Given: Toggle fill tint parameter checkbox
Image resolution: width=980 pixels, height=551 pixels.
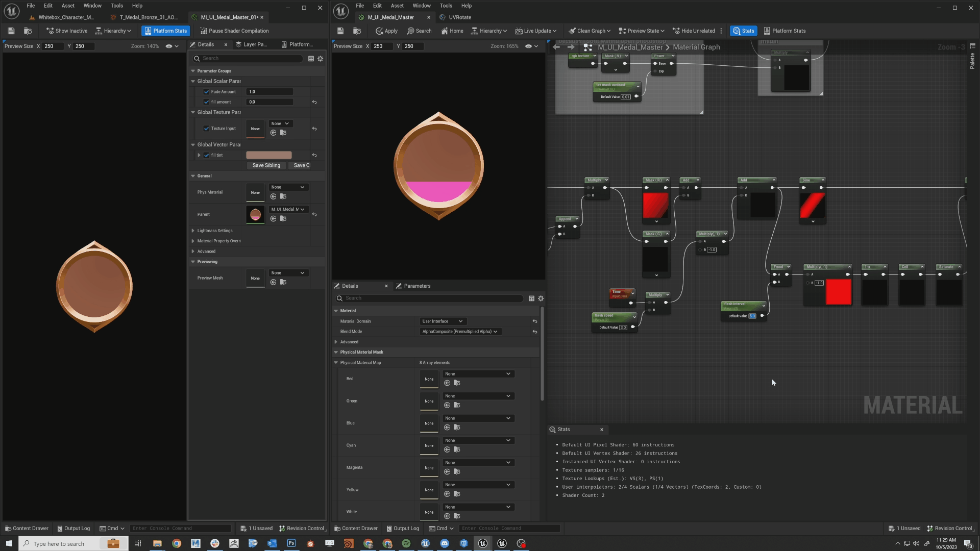Looking at the screenshot, I should point(207,155).
